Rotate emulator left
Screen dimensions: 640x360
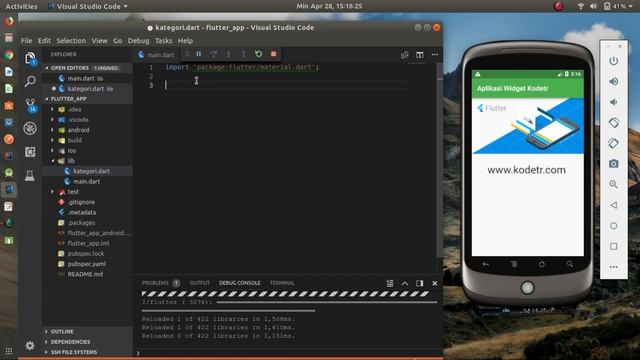613,122
